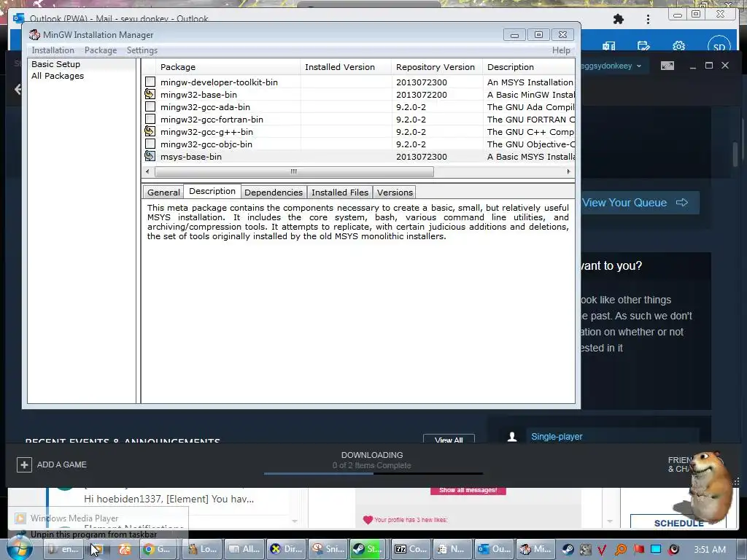Viewport: 747px width, 560px height.
Task: Click the horizontal scrollbar right arrow
Action: [568, 171]
